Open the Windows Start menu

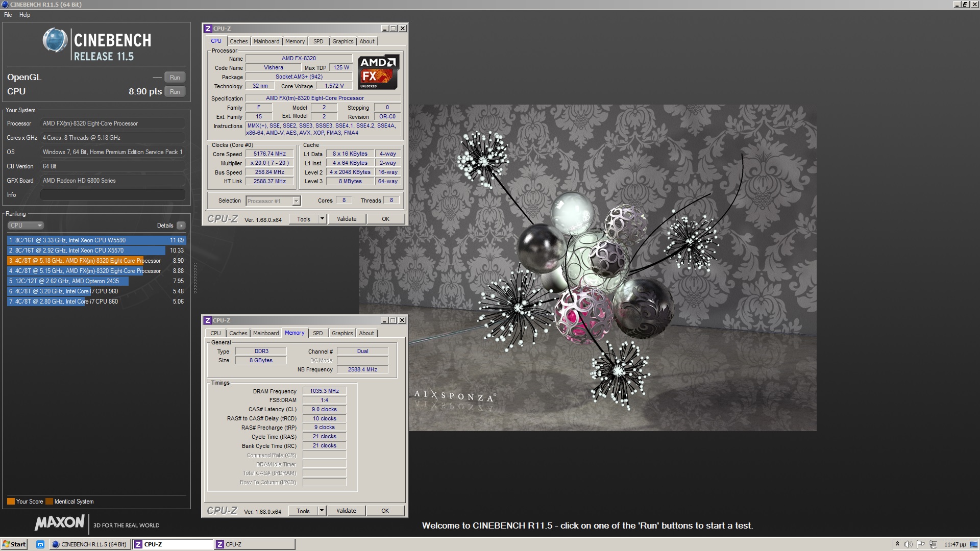pos(14,544)
